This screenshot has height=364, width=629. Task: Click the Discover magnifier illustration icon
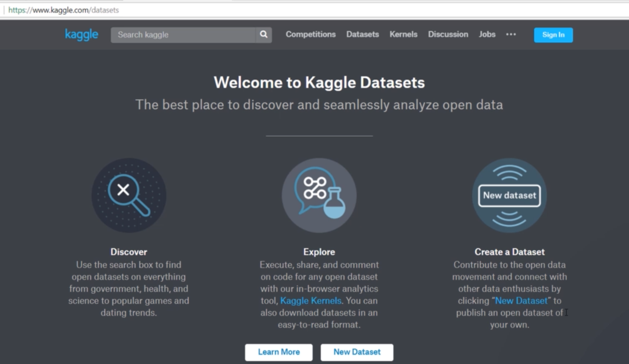(x=129, y=195)
